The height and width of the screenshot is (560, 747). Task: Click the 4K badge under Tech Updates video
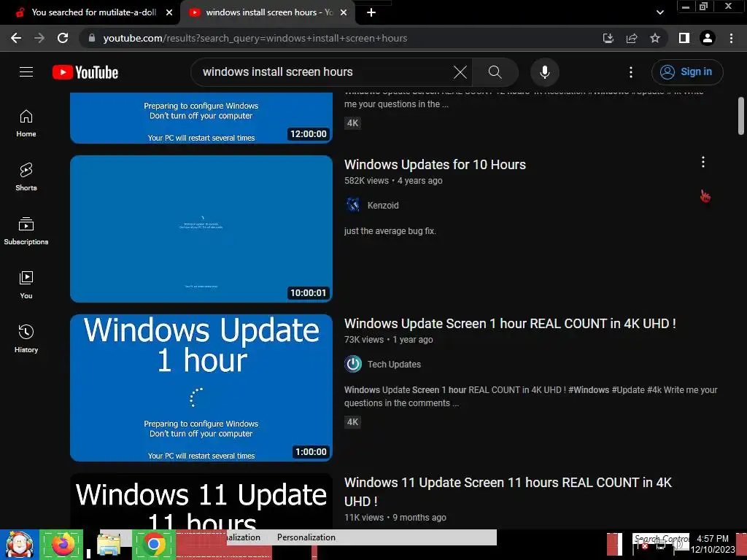[352, 422]
